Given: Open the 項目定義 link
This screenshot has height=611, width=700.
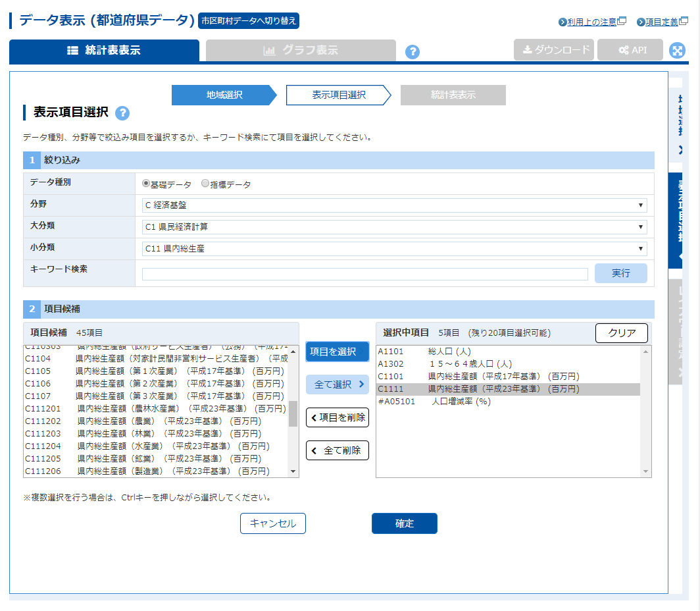Looking at the screenshot, I should [x=661, y=22].
